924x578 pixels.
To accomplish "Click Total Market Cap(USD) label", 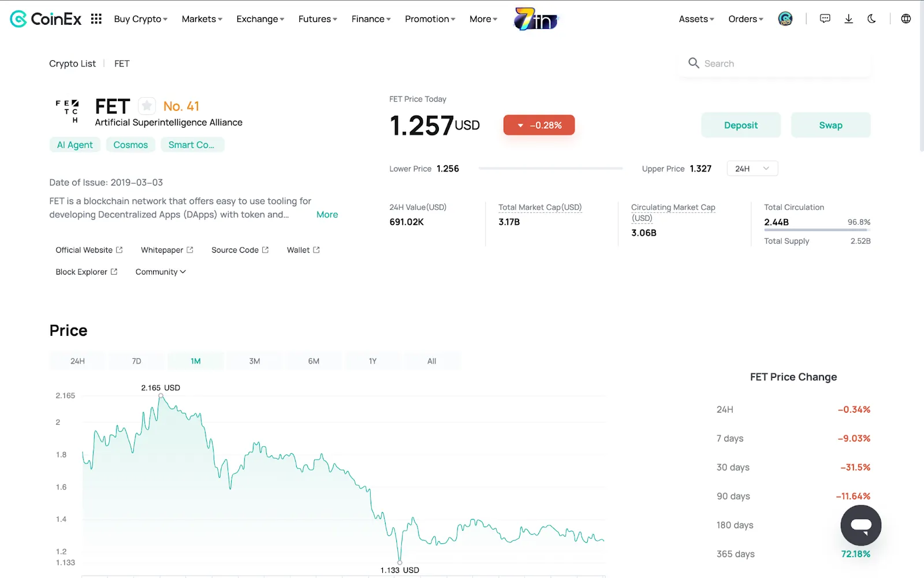I will click(540, 207).
